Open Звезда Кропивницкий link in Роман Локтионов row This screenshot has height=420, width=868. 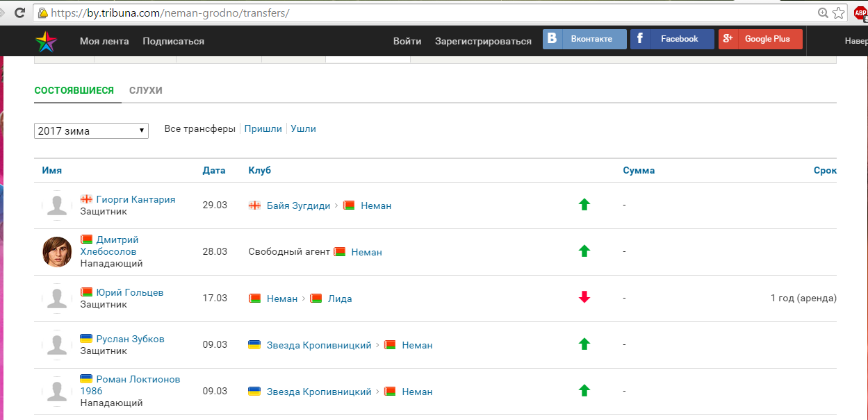(319, 392)
